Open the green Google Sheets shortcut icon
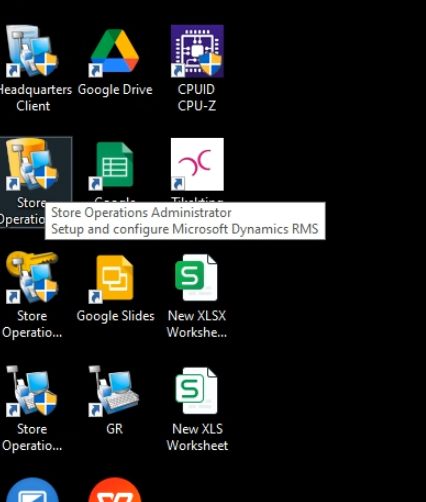 pos(115,165)
